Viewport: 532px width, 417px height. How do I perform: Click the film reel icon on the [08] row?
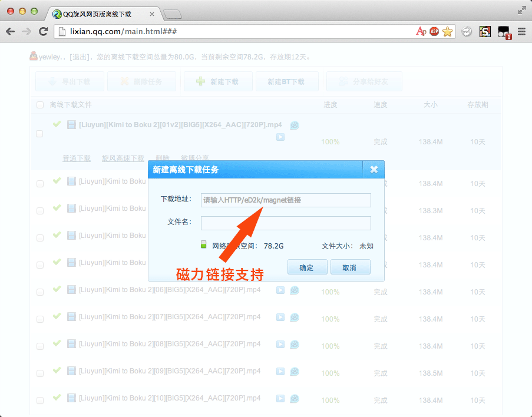(295, 345)
